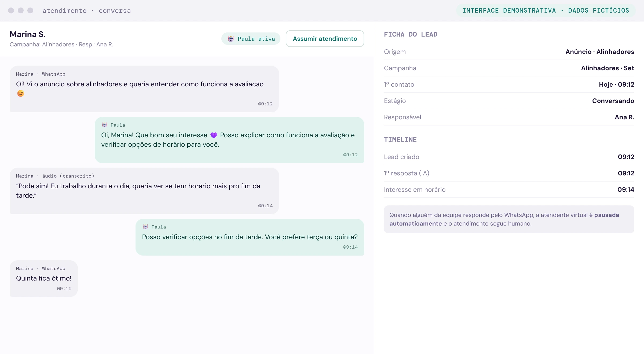Click the smiling emoji in Marina's first message
644x354 pixels.
(x=21, y=93)
